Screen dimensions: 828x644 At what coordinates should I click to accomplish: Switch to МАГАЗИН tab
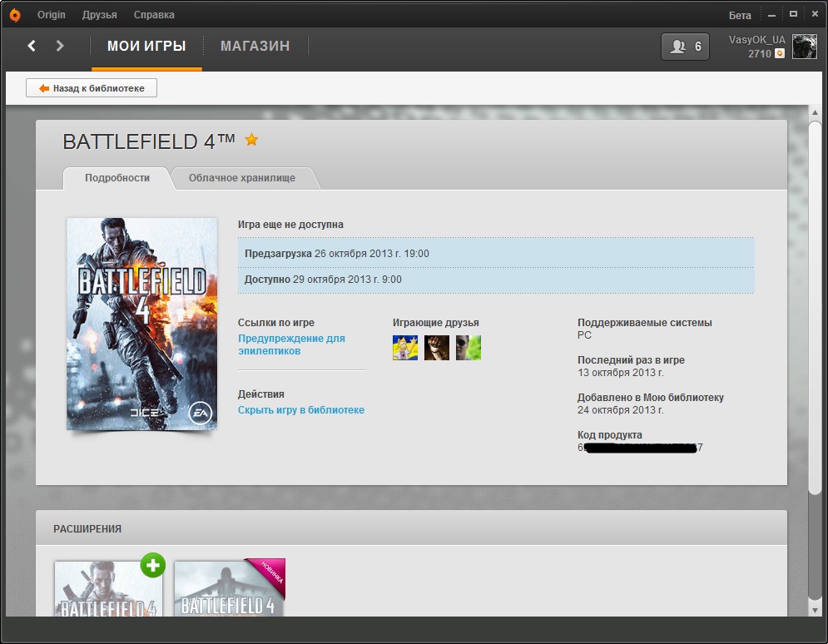[x=255, y=47]
